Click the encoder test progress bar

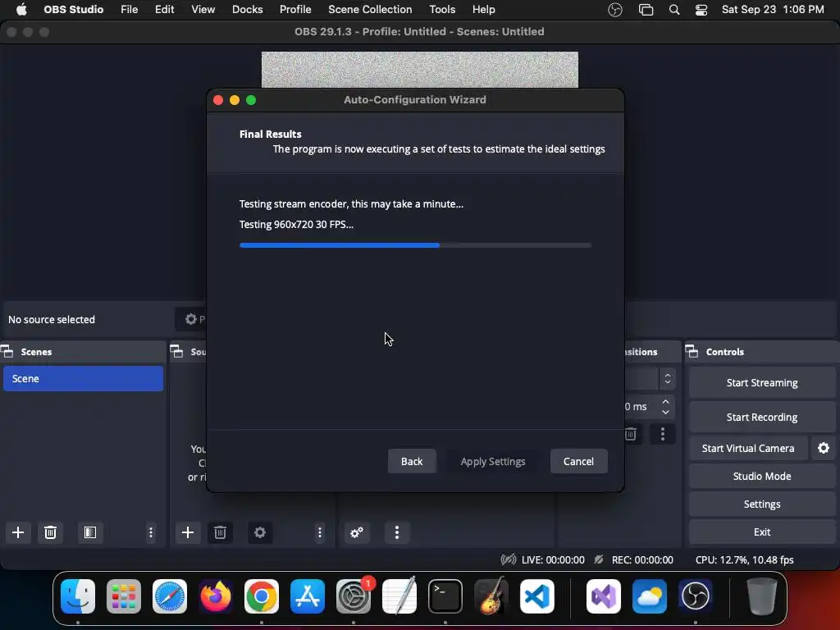coord(415,245)
